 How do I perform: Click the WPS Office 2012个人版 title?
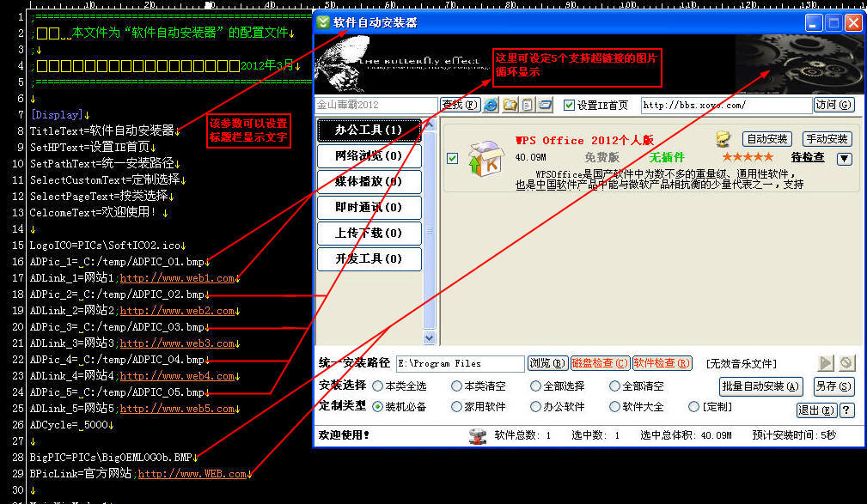584,140
